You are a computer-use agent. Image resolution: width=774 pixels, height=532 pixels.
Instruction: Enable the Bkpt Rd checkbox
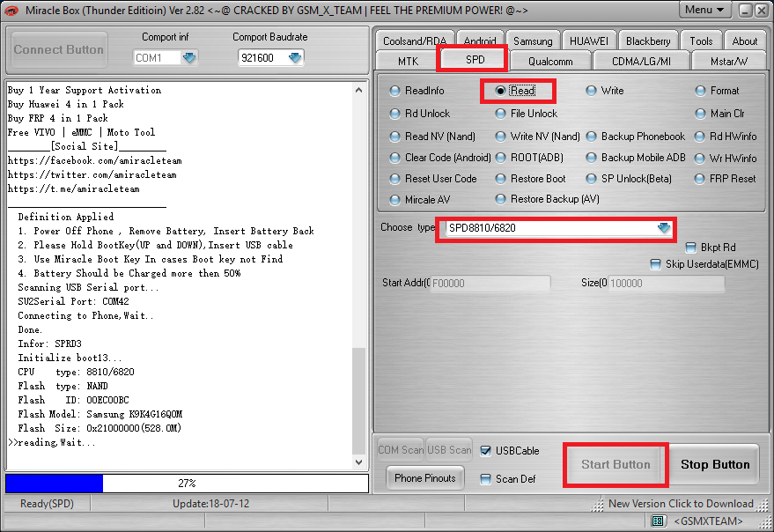pyautogui.click(x=691, y=248)
